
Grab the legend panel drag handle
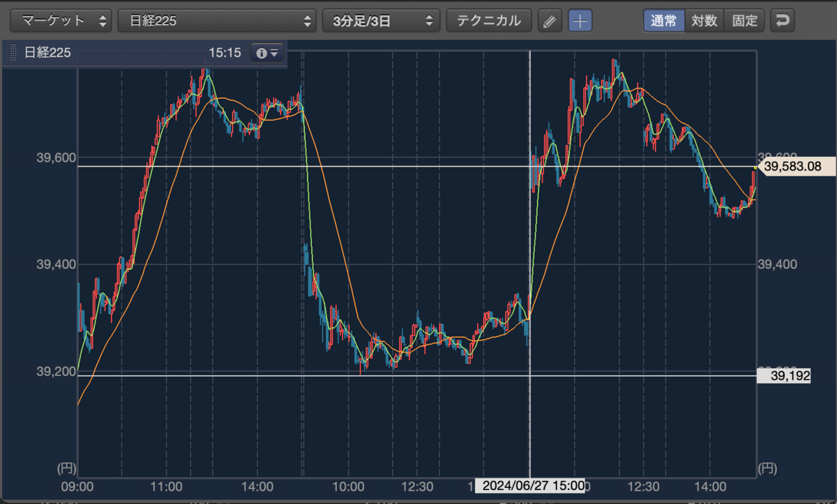tap(13, 53)
